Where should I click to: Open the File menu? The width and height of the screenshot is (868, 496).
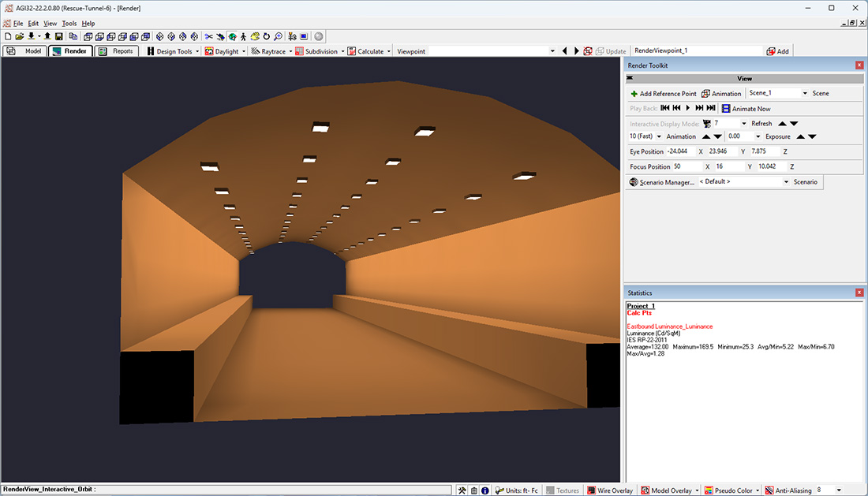pos(18,23)
